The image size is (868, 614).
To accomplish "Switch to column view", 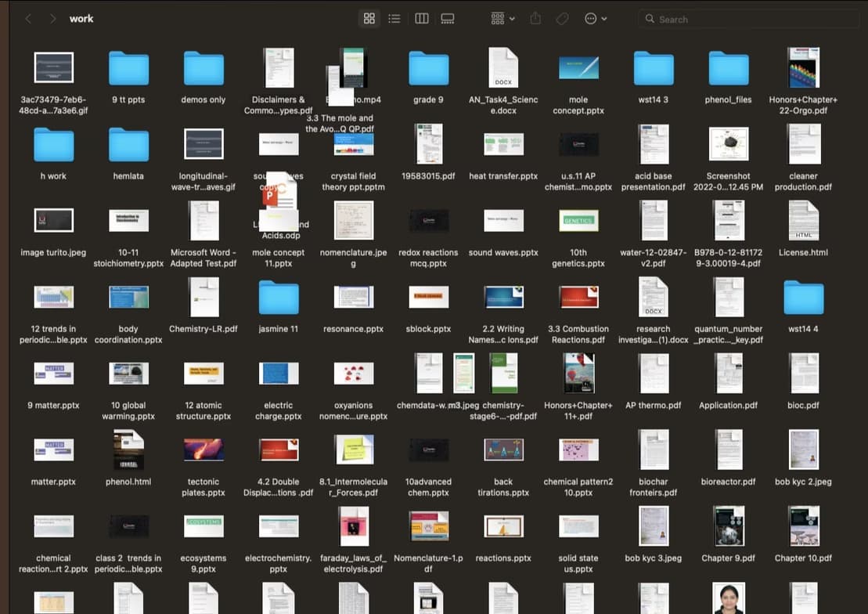I will [x=421, y=18].
